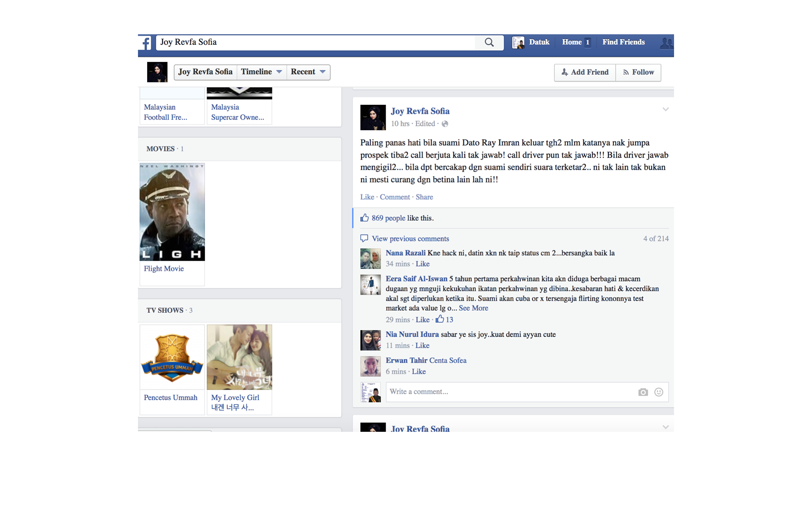The width and height of the screenshot is (812, 508).
Task: Open Malaysia Supercar Owne... page link
Action: click(237, 112)
